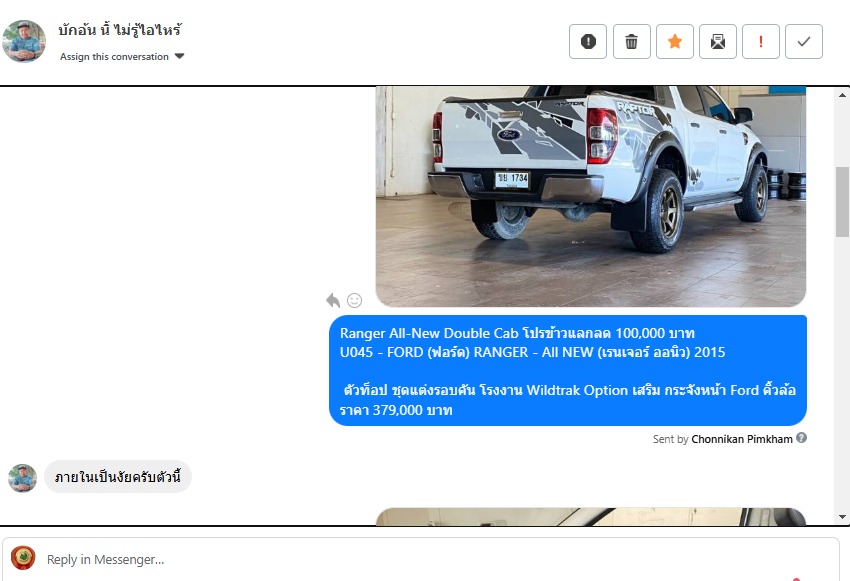Mark conversation as spam icon

[588, 41]
